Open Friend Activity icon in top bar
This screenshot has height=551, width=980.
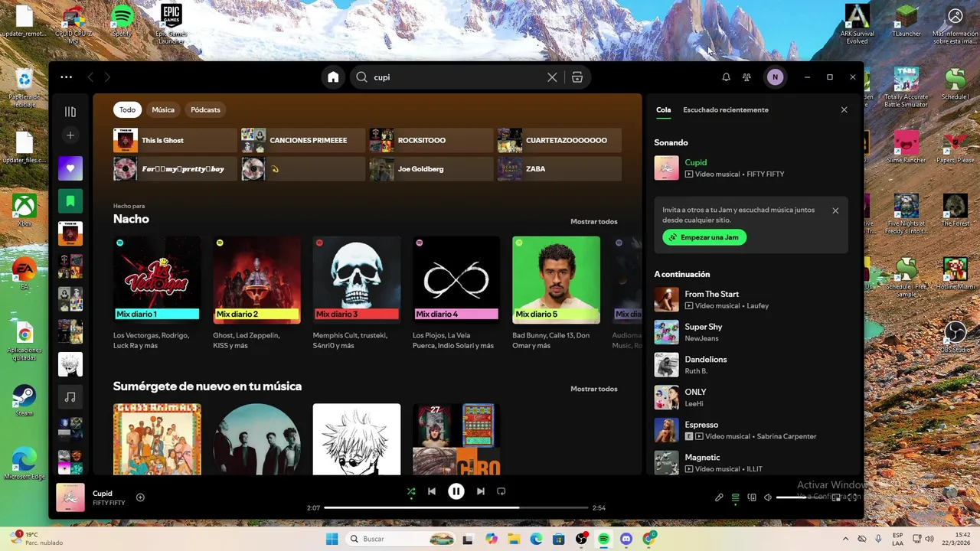point(746,77)
